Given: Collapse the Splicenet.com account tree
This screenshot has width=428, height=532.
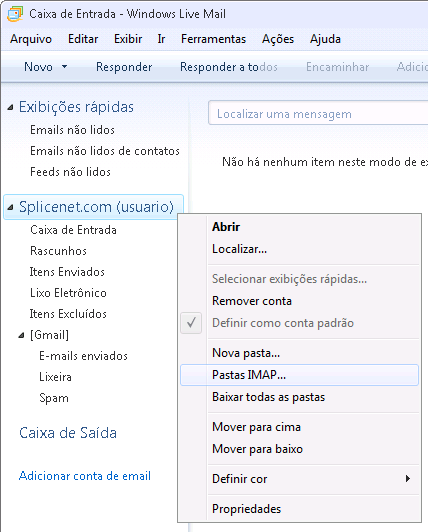Looking at the screenshot, I should 11,207.
